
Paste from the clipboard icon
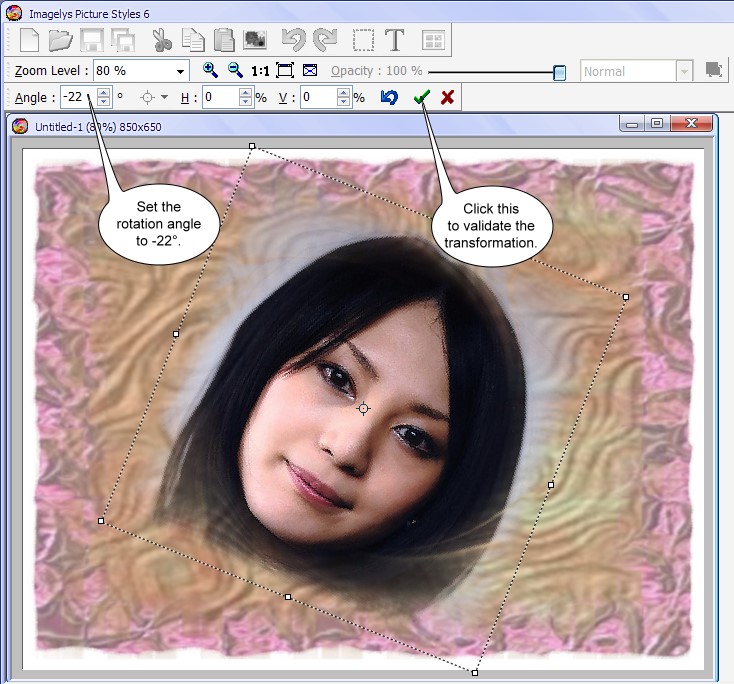tap(224, 40)
